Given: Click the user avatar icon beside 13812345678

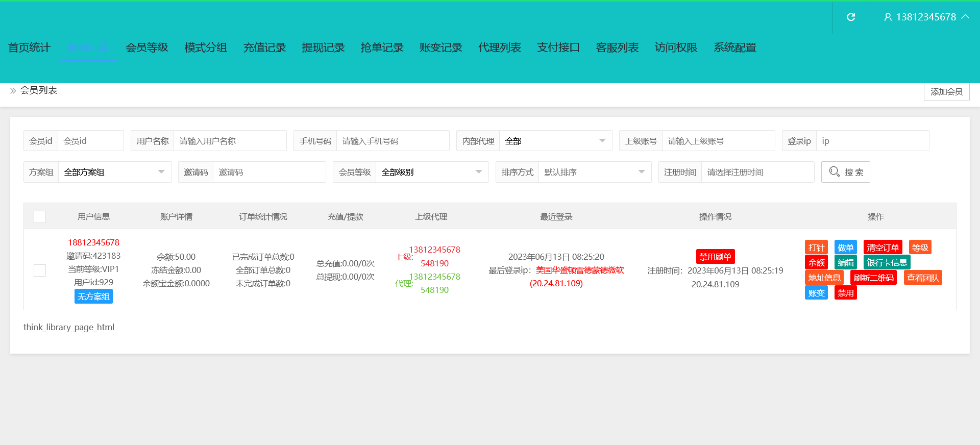Looking at the screenshot, I should pyautogui.click(x=888, y=17).
